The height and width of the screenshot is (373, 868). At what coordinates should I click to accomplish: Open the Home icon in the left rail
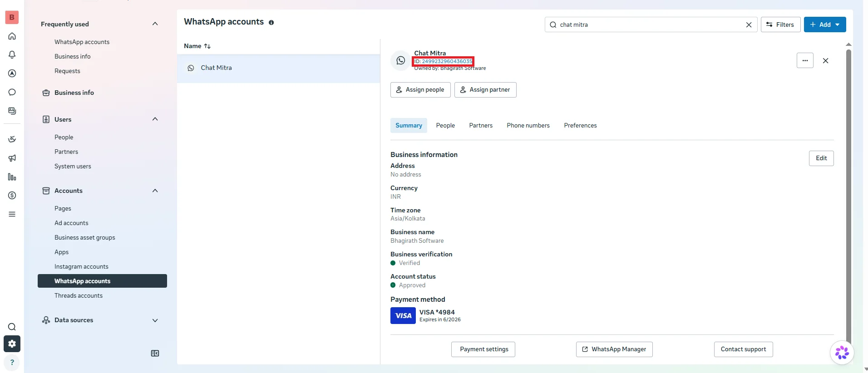[12, 36]
